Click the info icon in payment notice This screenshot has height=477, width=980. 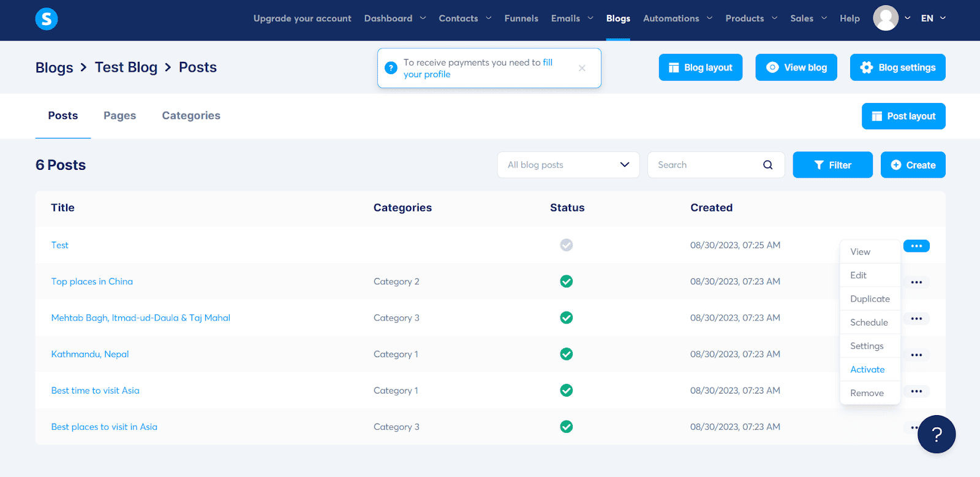391,68
